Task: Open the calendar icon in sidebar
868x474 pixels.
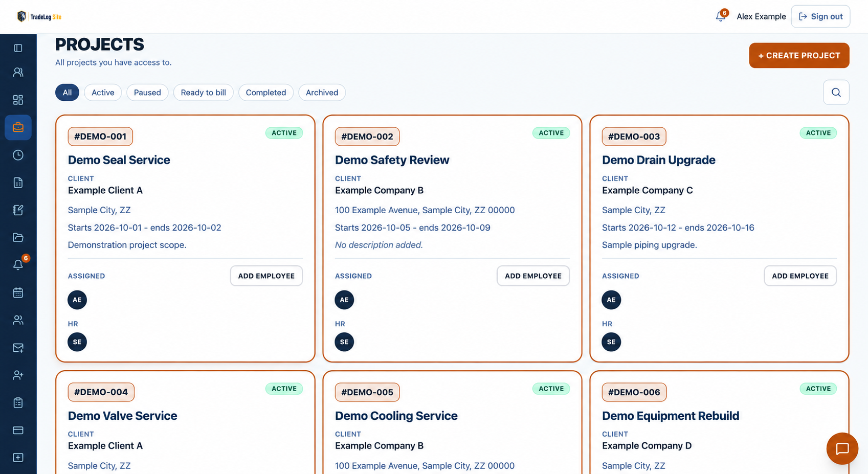Action: [x=18, y=292]
